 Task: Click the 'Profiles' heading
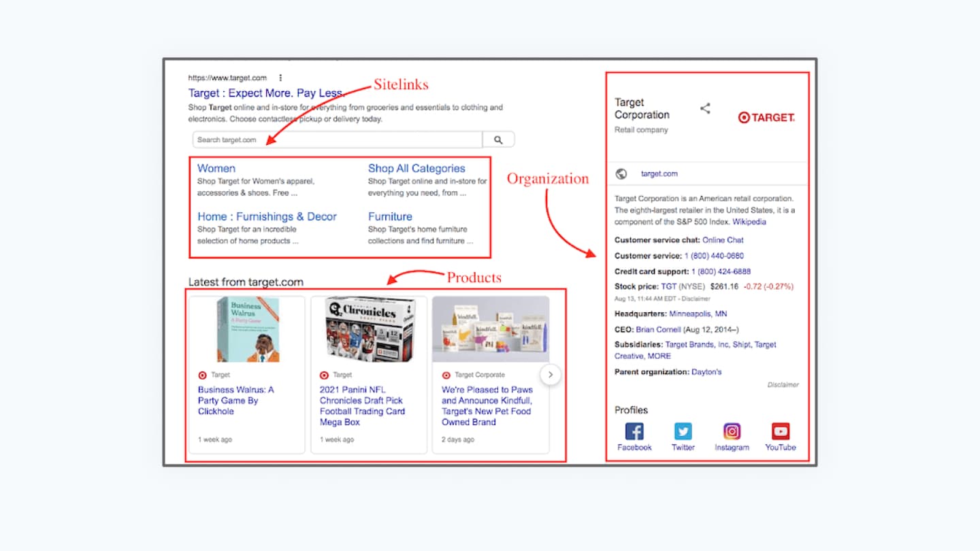631,410
